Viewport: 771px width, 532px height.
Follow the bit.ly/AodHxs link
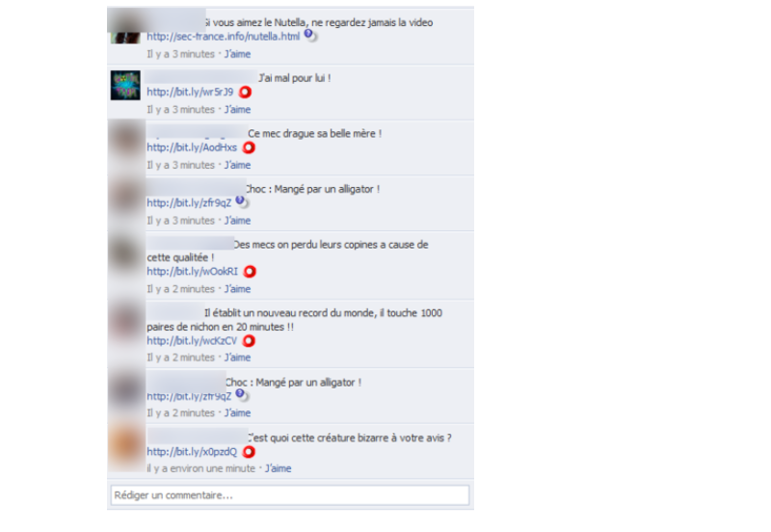[x=192, y=147]
